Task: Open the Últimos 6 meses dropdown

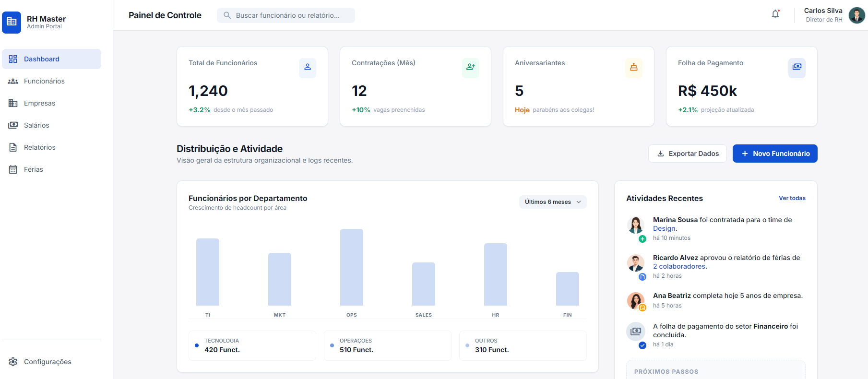Action: (x=552, y=202)
